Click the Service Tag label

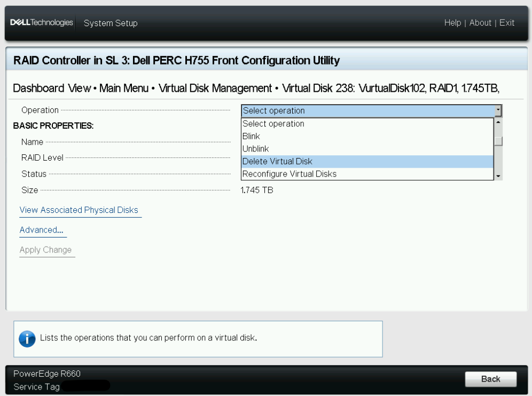point(37,387)
